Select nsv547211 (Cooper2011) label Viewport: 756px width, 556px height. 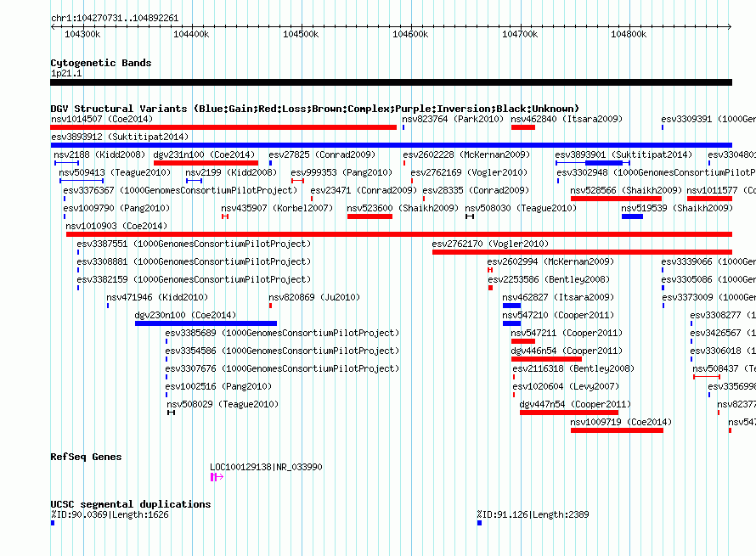coord(567,333)
